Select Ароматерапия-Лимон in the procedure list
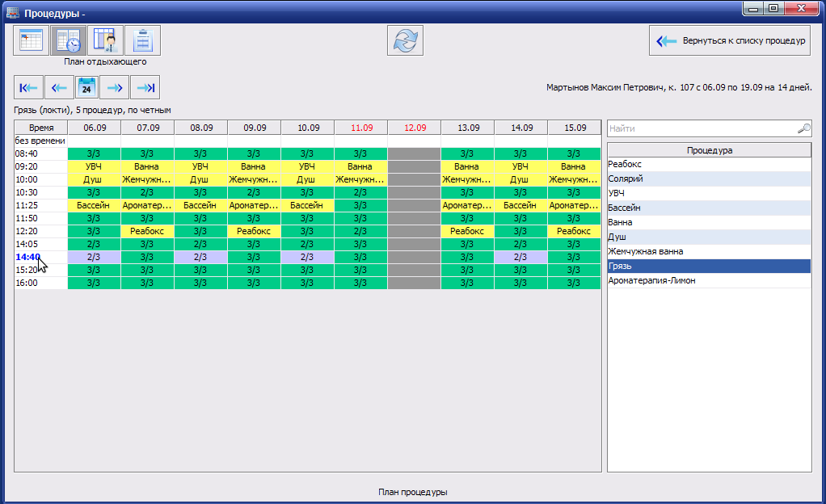The width and height of the screenshot is (826, 504). click(709, 280)
